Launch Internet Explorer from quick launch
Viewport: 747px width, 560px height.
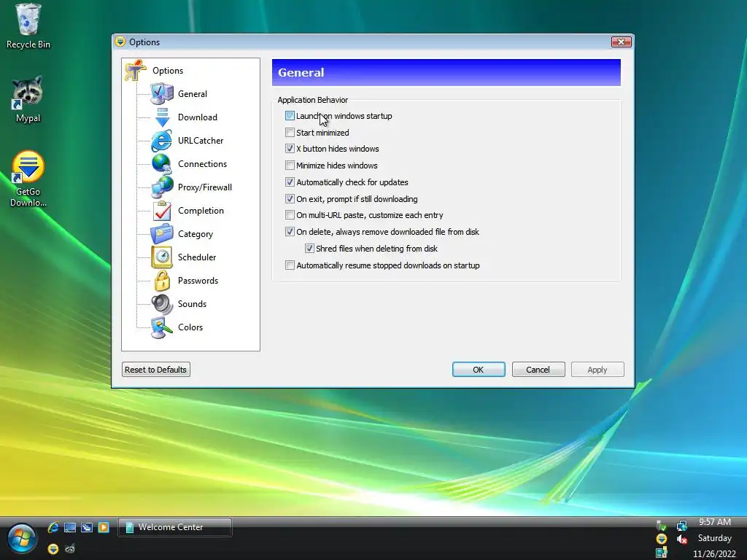53,527
